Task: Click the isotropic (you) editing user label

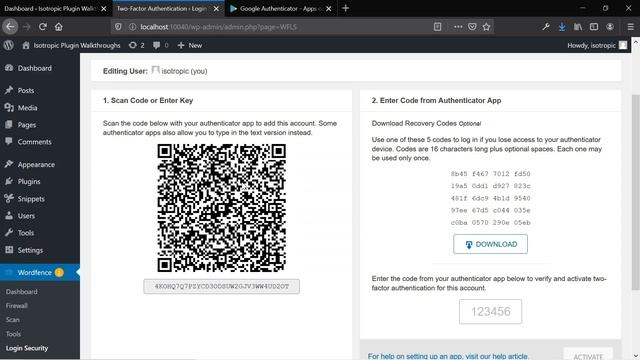Action: click(x=184, y=71)
